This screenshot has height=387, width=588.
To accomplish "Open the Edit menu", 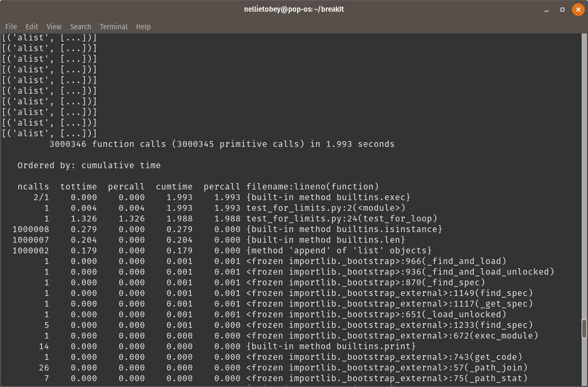I will tap(31, 27).
